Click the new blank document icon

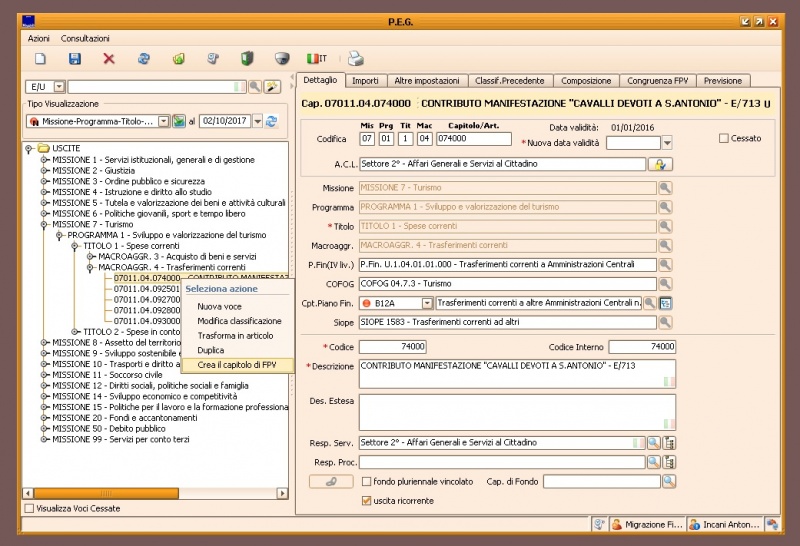click(x=41, y=59)
